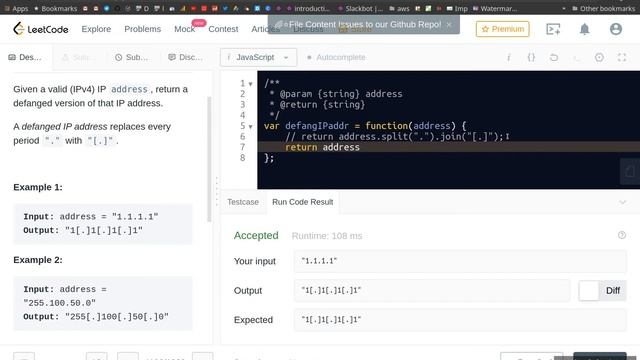Click the LeetCode logo
This screenshot has width=640, height=360.
coord(40,29)
